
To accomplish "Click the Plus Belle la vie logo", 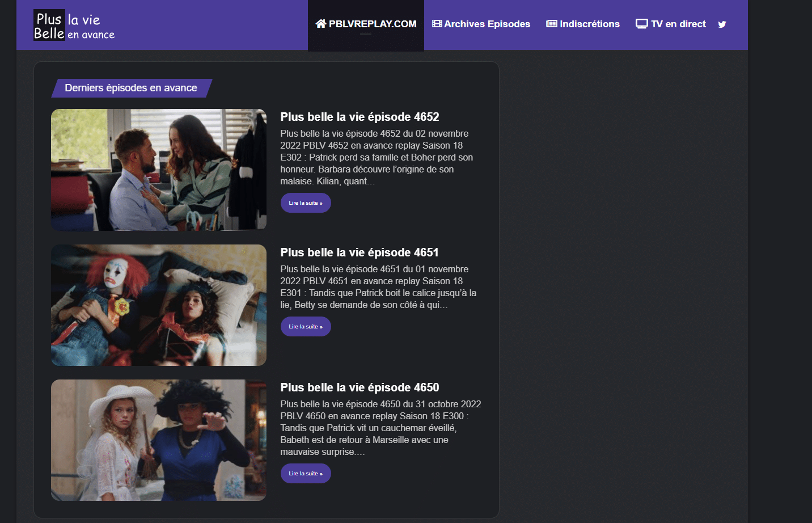I will point(74,26).
